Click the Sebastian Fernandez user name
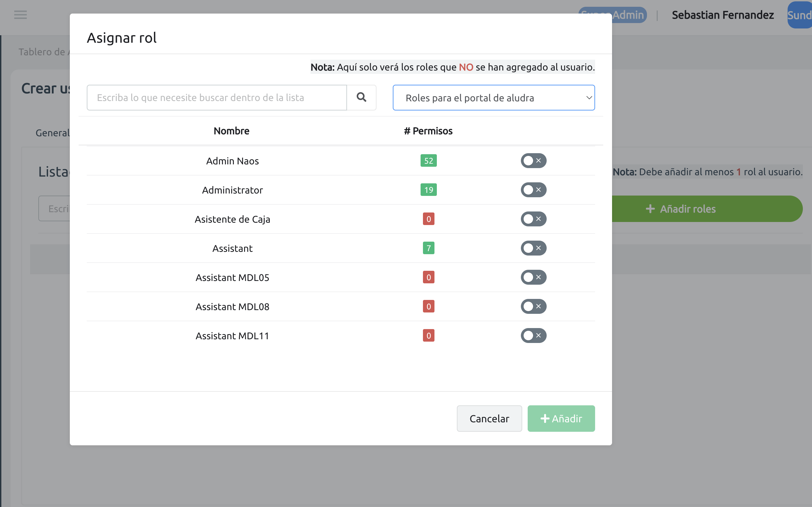Screen dimensions: 812x507 [x=723, y=15]
